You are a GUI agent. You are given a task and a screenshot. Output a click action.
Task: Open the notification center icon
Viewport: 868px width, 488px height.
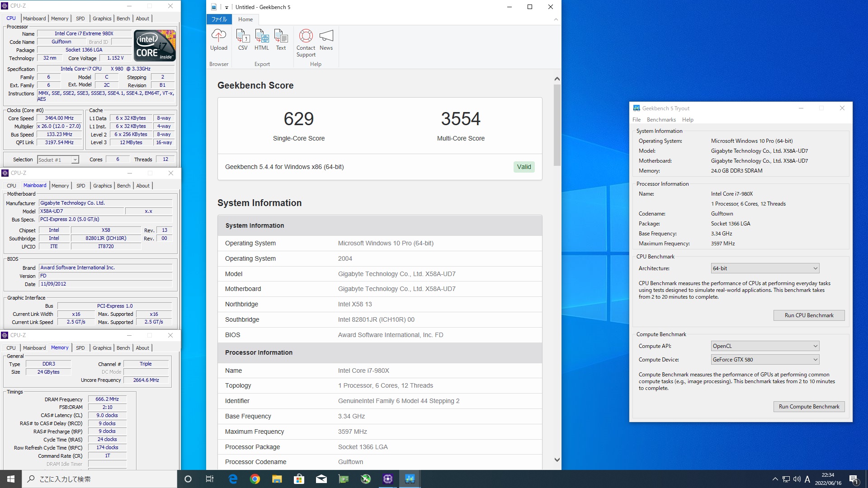point(854,479)
